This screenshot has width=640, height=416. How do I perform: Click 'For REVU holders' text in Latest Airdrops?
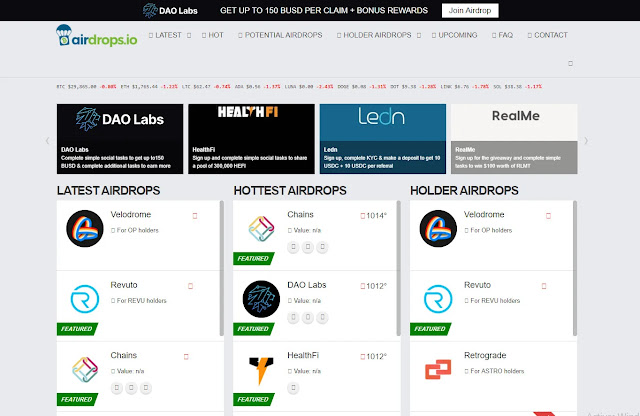coord(142,301)
